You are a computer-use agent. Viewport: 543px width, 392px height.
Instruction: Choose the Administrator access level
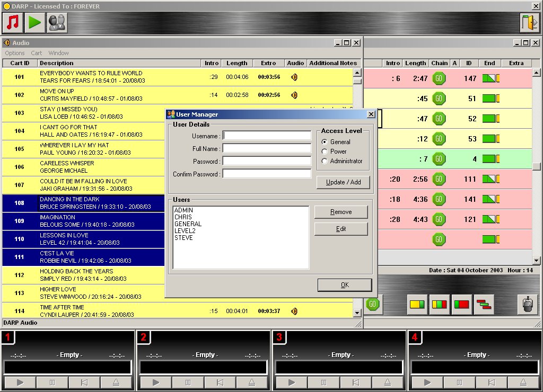pyautogui.click(x=325, y=161)
